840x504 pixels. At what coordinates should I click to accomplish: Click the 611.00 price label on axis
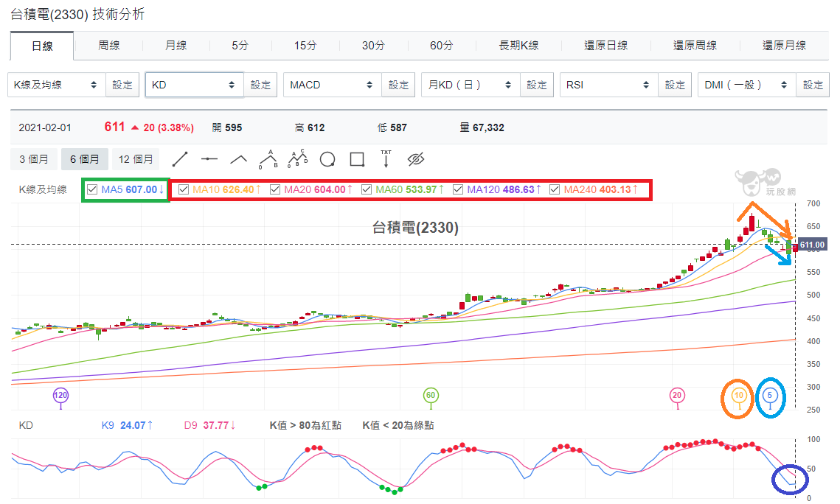click(x=812, y=245)
